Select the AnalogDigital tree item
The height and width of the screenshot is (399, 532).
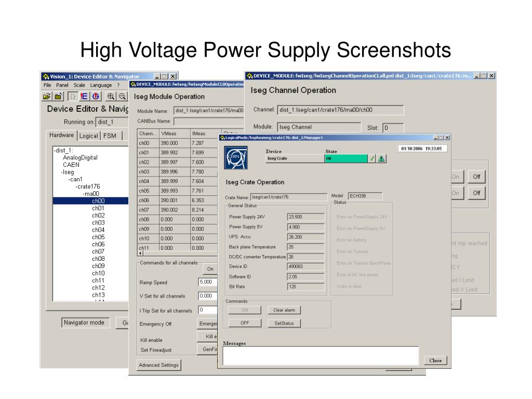click(80, 157)
